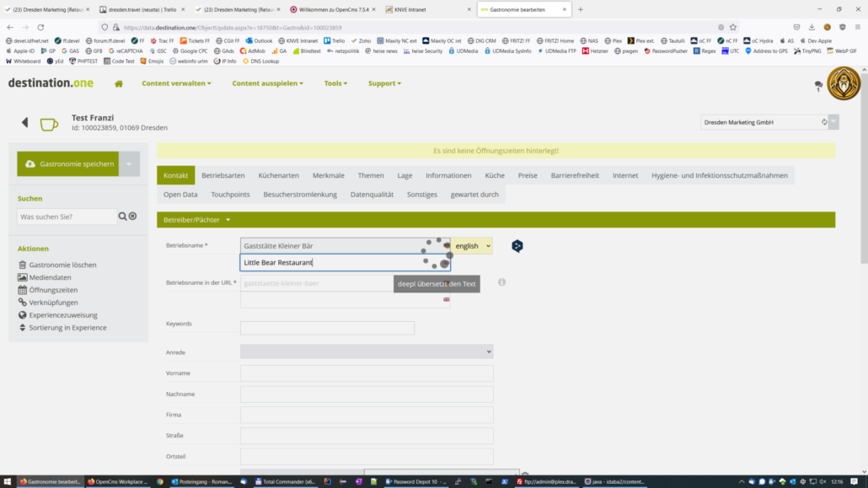The image size is (868, 488).
Task: Bookmark this page with the star icon
Action: tap(733, 27)
